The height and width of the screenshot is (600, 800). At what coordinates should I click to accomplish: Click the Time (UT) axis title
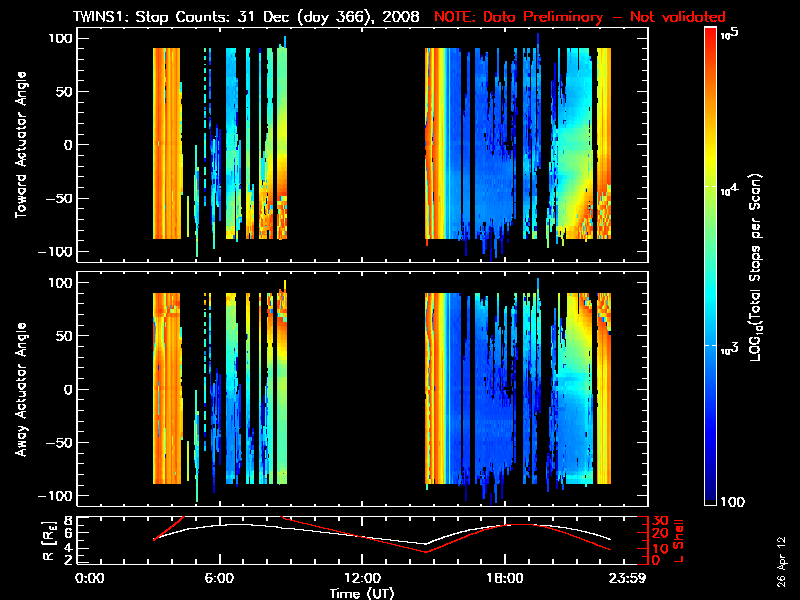coord(362,592)
